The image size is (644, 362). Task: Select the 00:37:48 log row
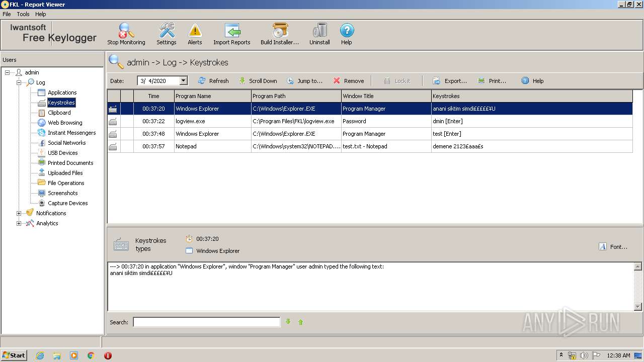(x=370, y=134)
